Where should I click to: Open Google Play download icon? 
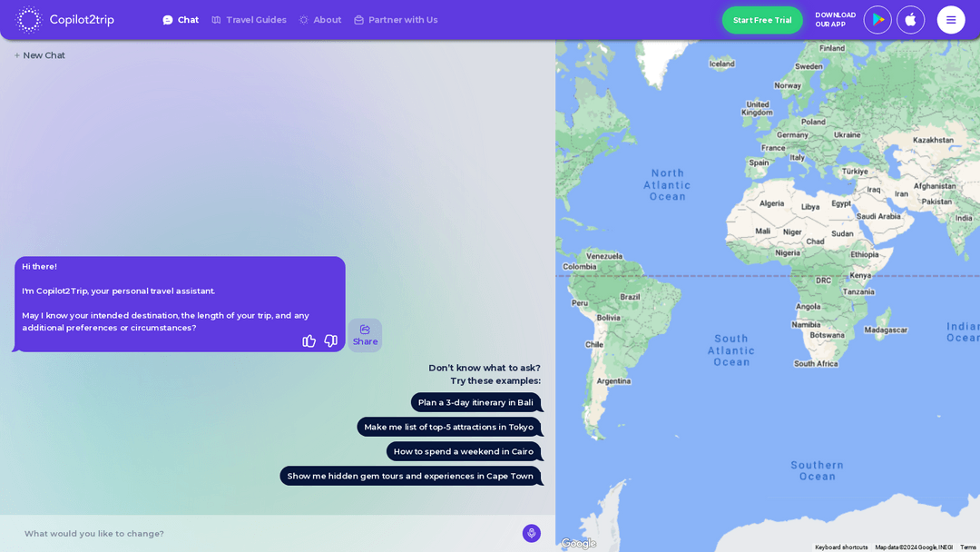[x=877, y=20]
